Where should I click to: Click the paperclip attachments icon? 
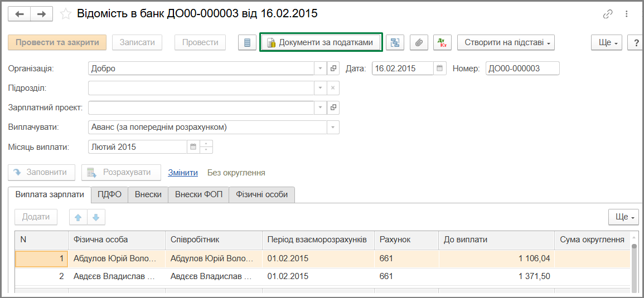419,42
